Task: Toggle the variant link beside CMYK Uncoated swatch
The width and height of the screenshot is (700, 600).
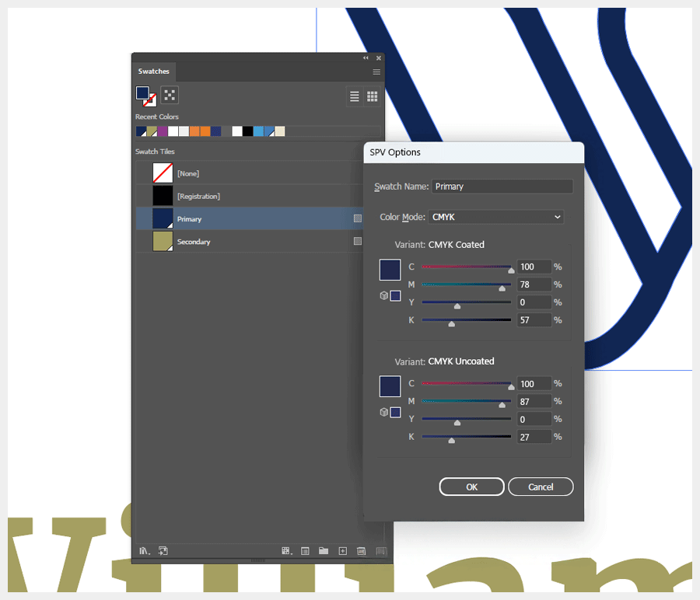Action: click(x=383, y=412)
